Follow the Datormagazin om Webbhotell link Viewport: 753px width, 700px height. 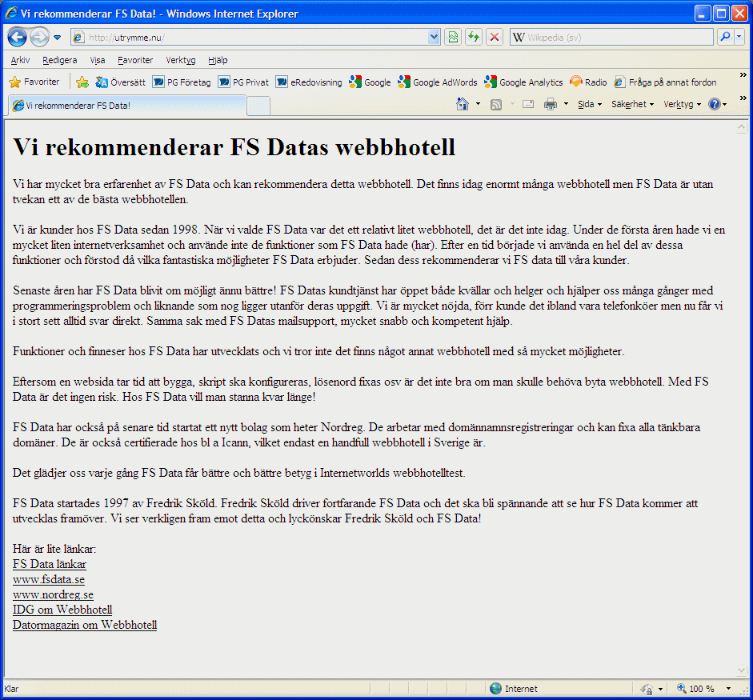(x=85, y=625)
